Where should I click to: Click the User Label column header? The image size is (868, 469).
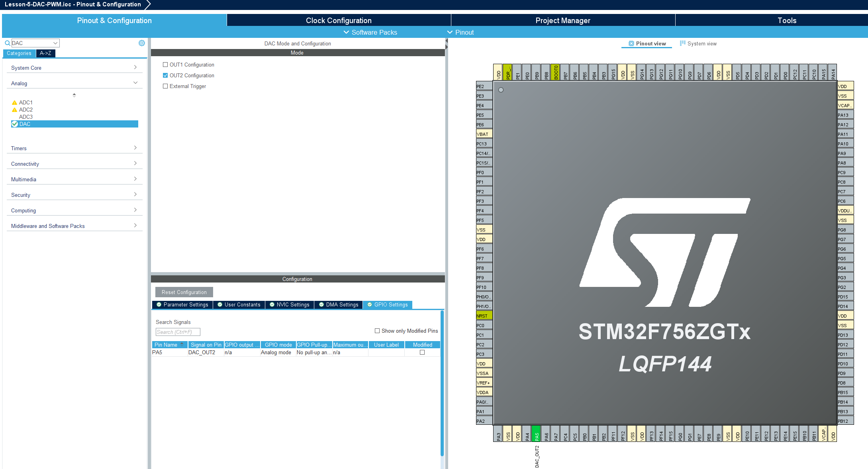pos(386,345)
